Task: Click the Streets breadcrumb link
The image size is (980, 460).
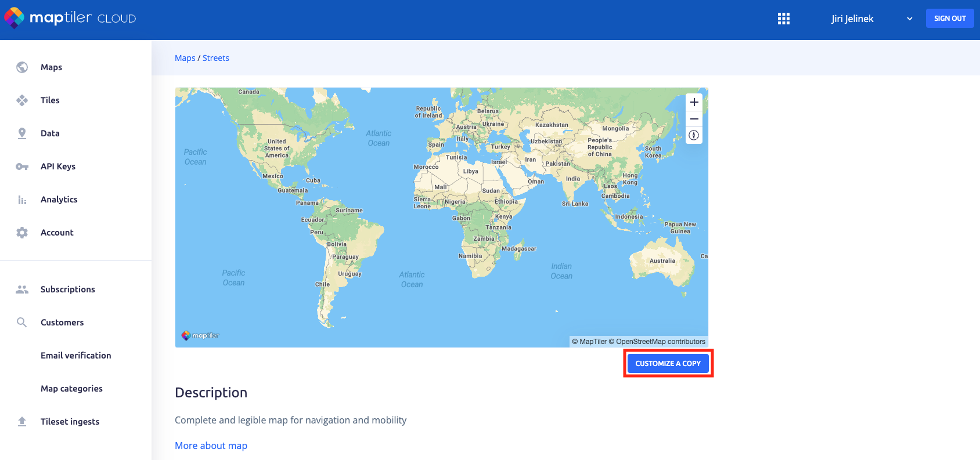Action: click(x=216, y=58)
